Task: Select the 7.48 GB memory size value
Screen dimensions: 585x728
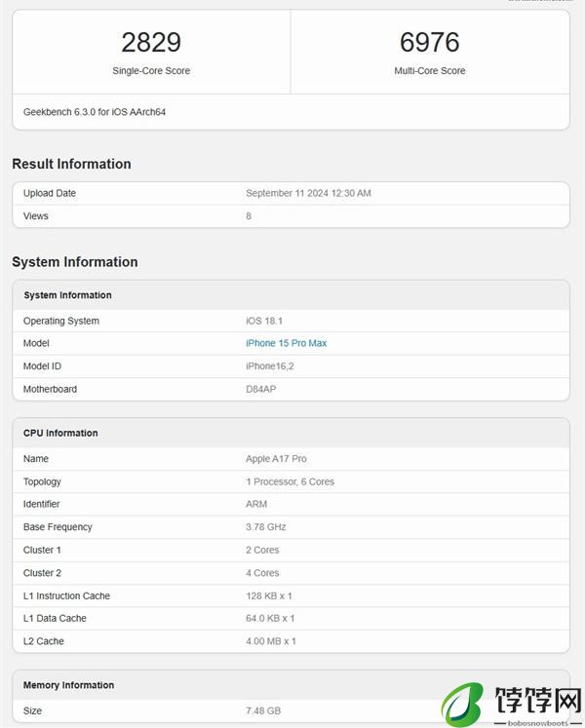Action: coord(263,710)
